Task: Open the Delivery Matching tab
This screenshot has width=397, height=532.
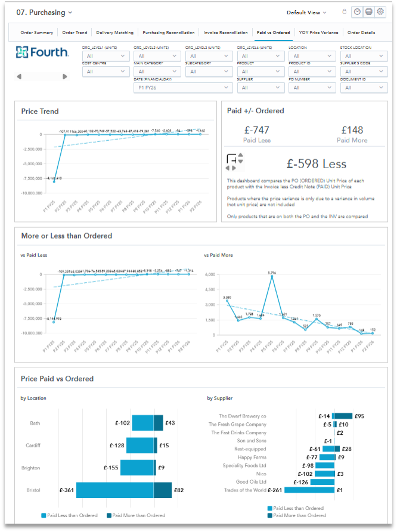Action: 115,33
